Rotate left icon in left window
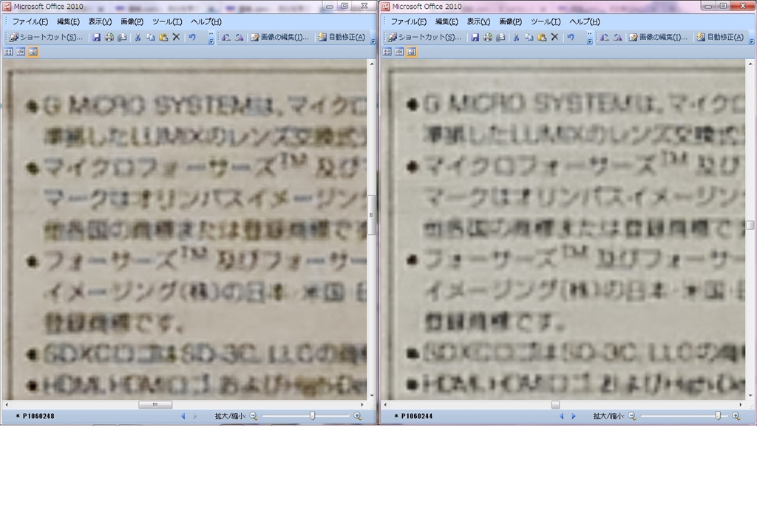This screenshot has height=532, width=757. [226, 37]
